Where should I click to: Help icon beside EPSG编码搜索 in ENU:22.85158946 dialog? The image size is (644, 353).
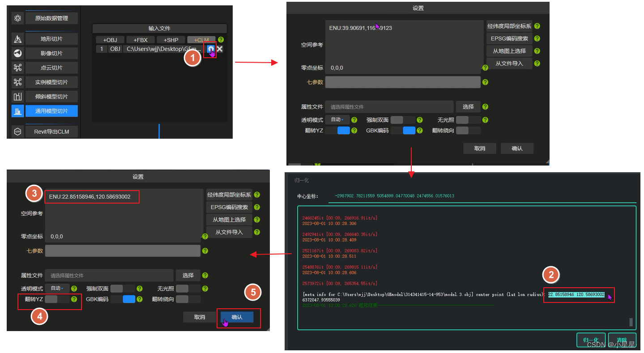[x=257, y=207]
